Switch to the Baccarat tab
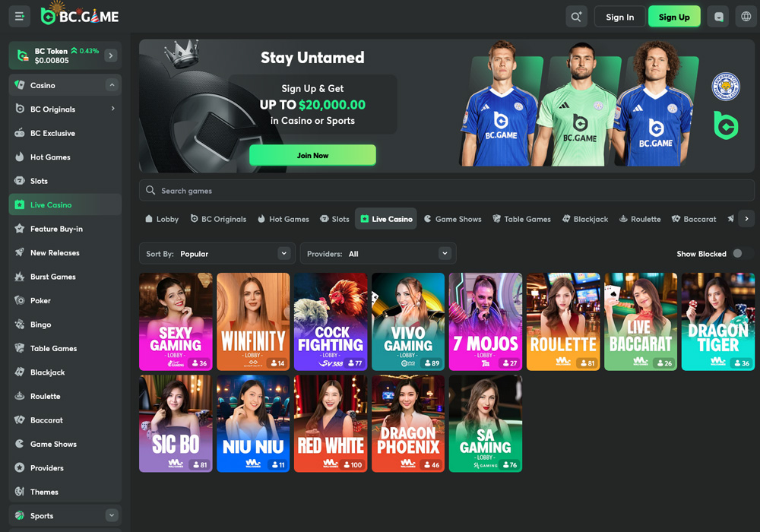760x532 pixels. 694,219
